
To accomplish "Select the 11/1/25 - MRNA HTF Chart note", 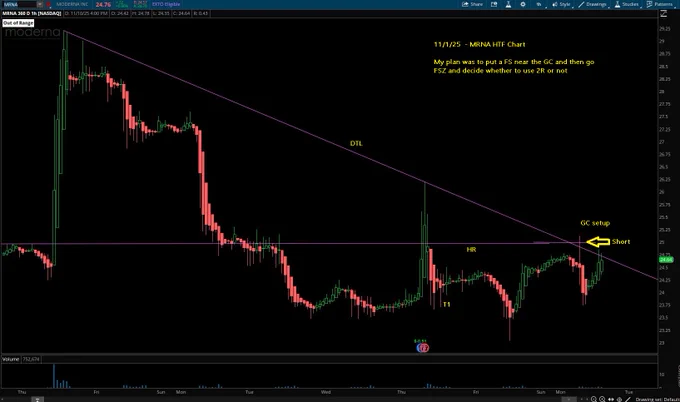I will [479, 44].
